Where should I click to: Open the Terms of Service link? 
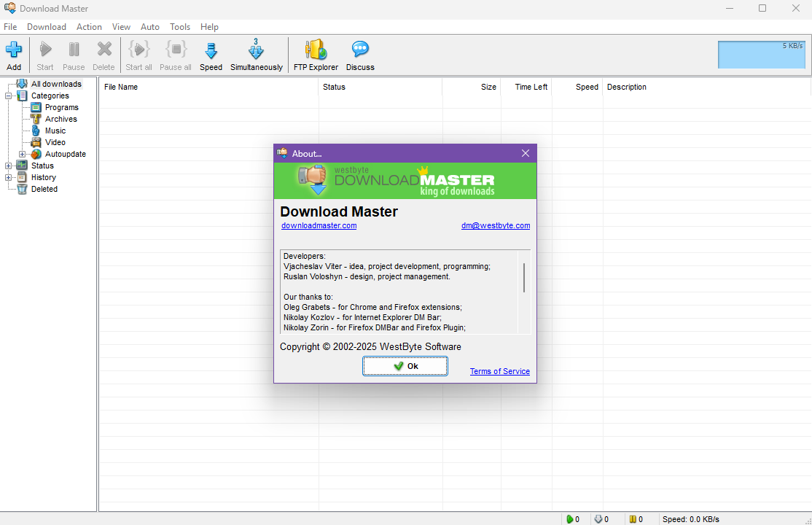pos(499,371)
